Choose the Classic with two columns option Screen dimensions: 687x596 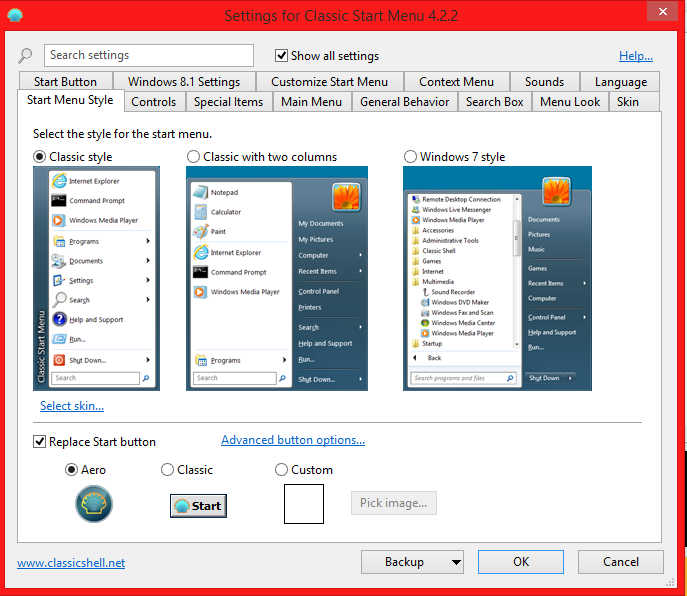point(193,156)
